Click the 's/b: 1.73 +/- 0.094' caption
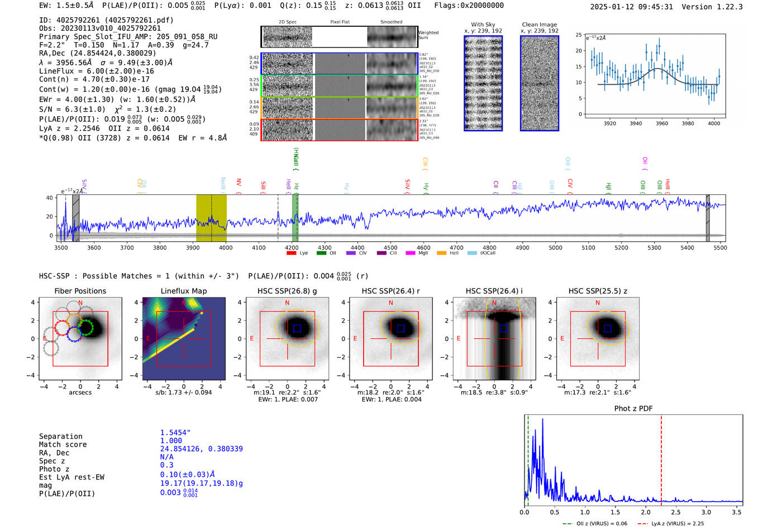Viewport: 782px width, 532px height. (184, 392)
